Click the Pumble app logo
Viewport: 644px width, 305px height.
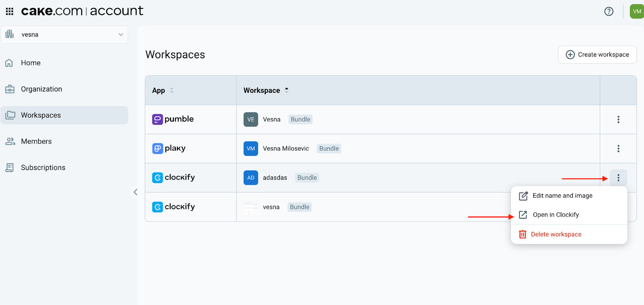[173, 119]
